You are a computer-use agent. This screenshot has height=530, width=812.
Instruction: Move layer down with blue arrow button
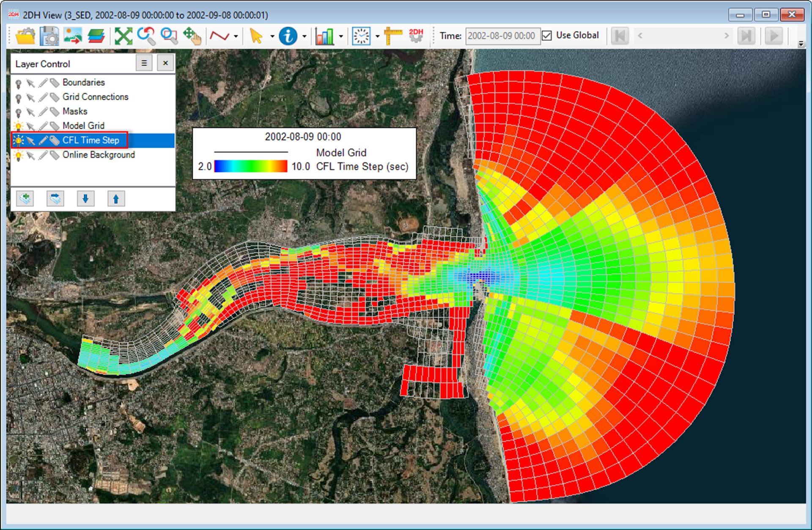[85, 198]
